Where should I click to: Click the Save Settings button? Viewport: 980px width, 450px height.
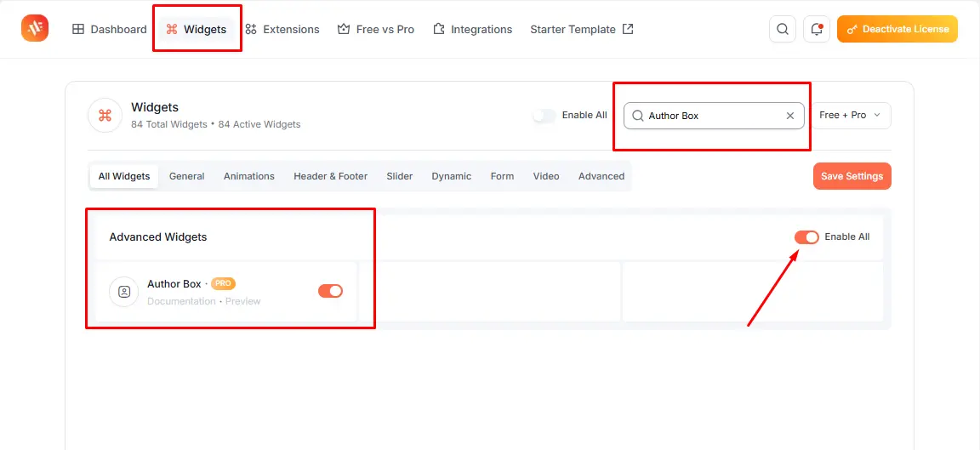coord(852,176)
